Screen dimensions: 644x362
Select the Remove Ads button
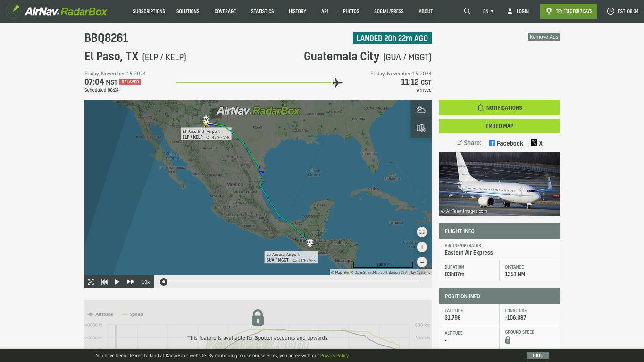coord(544,37)
